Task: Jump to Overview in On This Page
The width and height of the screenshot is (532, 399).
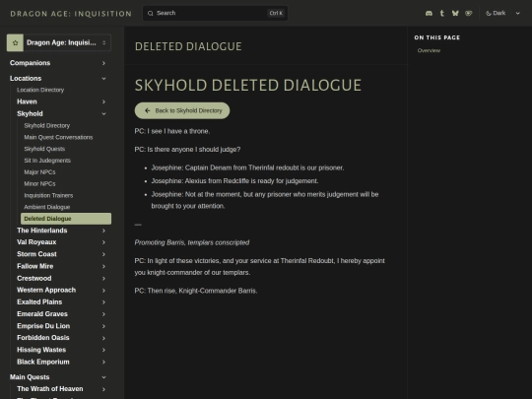Action: pos(429,50)
